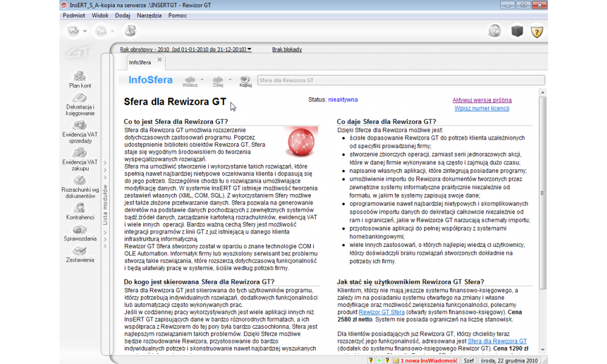Click scrollbar up arrow

[543, 92]
